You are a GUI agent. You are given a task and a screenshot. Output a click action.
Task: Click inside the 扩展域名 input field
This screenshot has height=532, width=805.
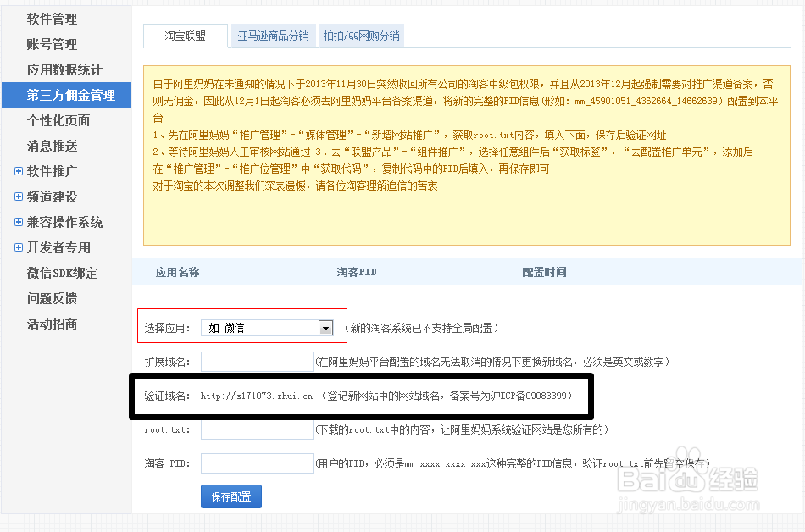(256, 360)
